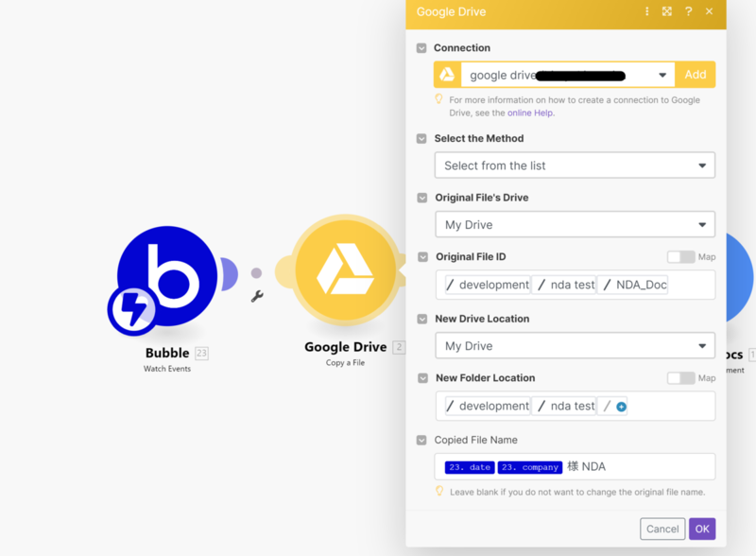Toggle the Connection collapse checkbox
The image size is (756, 556).
click(421, 48)
